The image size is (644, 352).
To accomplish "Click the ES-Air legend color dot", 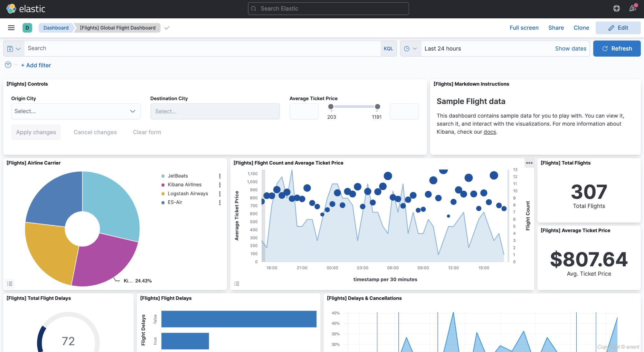I will coord(163,202).
